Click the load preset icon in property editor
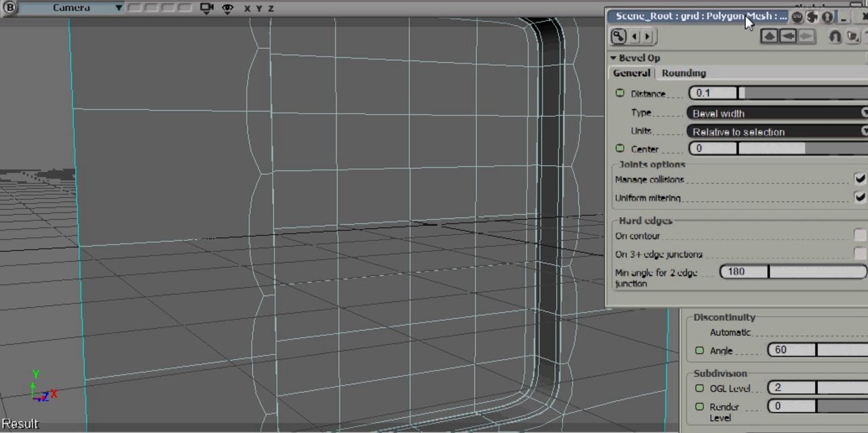The image size is (868, 433). 853,36
